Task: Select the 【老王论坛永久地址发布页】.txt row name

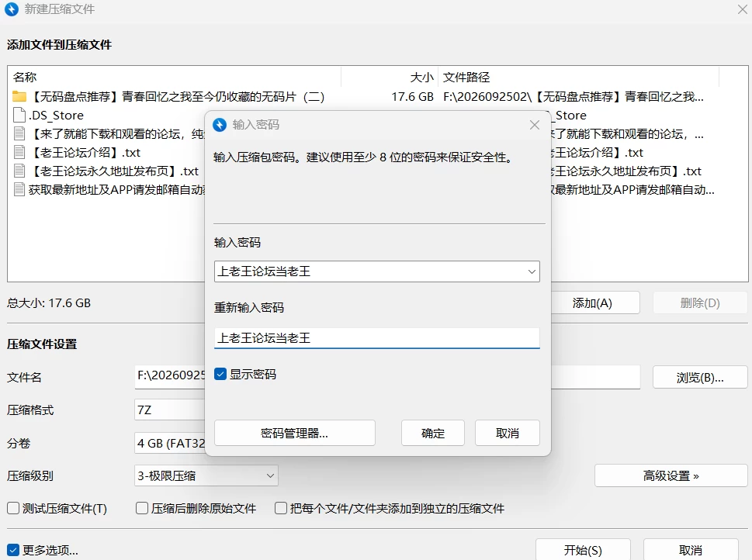Action: tap(113, 171)
